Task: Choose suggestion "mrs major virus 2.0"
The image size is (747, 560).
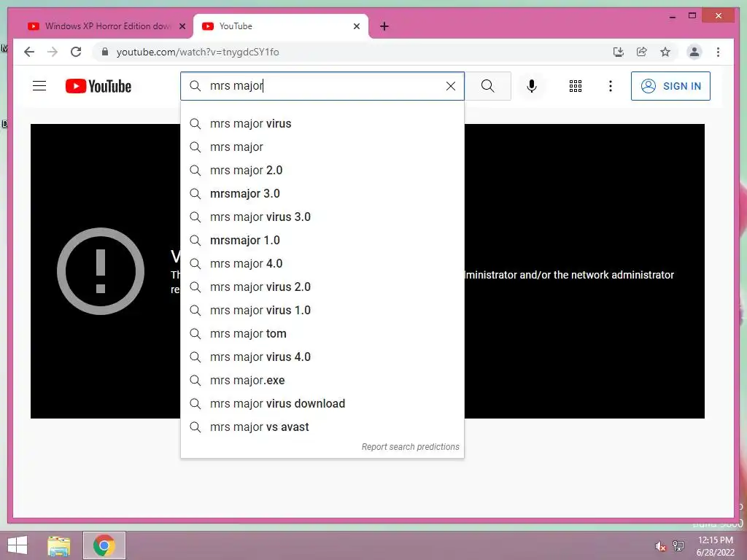Action: 322,287
